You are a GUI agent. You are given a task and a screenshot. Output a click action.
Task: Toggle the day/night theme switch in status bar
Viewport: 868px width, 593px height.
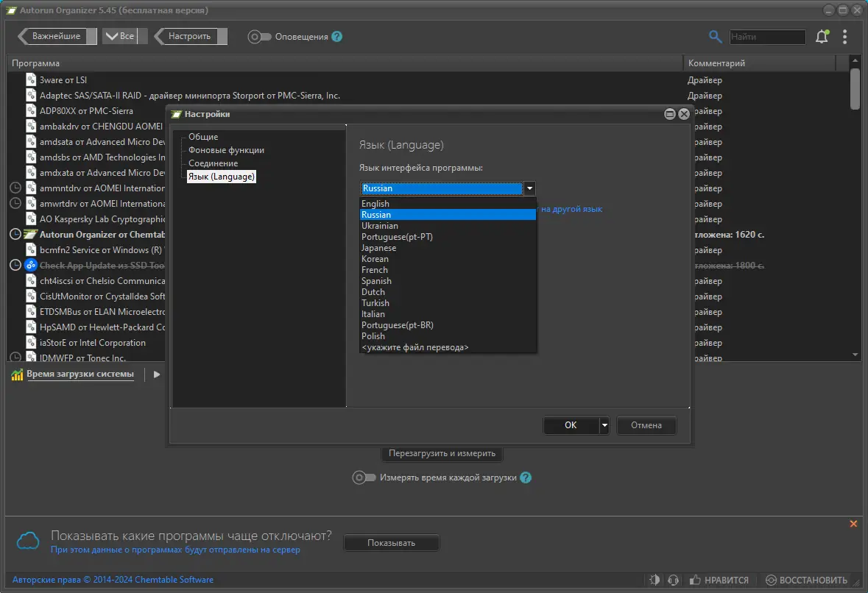pos(656,580)
